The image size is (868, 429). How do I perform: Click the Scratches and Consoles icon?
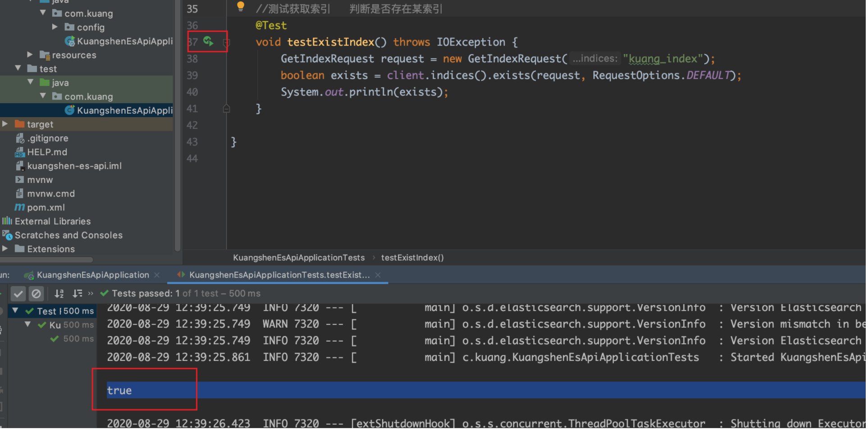[x=7, y=235]
